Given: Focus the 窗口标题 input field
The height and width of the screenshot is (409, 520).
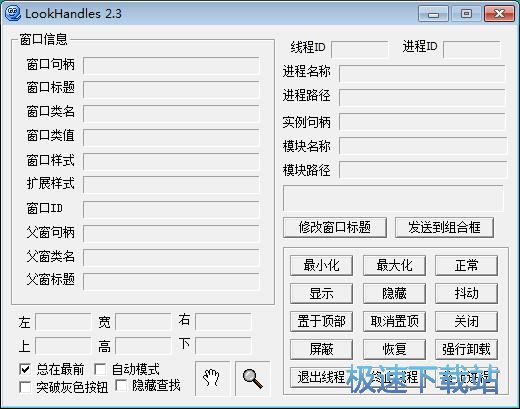Looking at the screenshot, I should click(x=171, y=89).
